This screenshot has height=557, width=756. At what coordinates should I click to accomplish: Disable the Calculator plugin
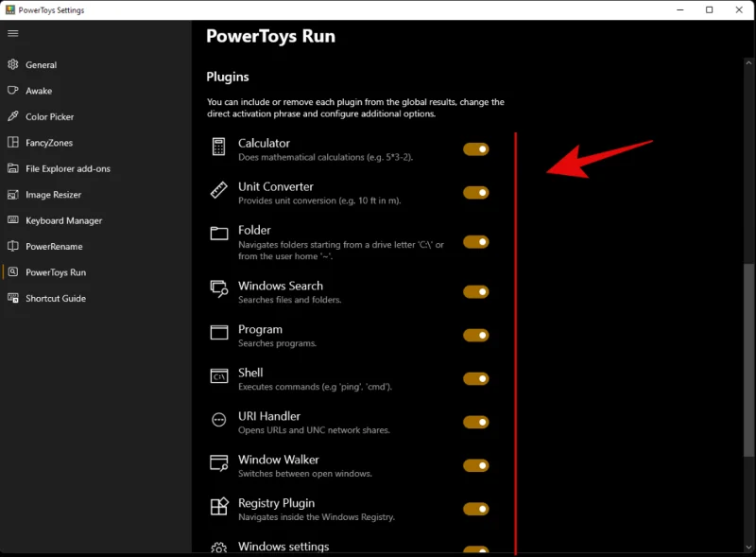pos(475,148)
